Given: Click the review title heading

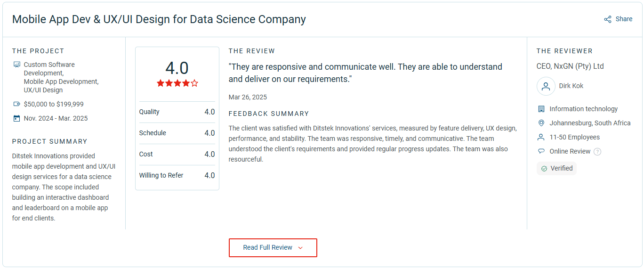Looking at the screenshot, I should [x=159, y=19].
